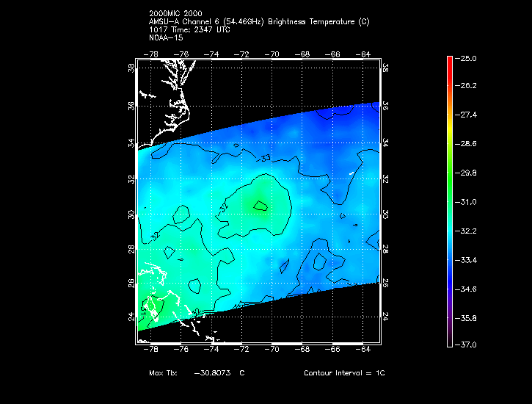Click the 32 label on the left latitude axis
The height and width of the screenshot is (404, 532).
131,179
